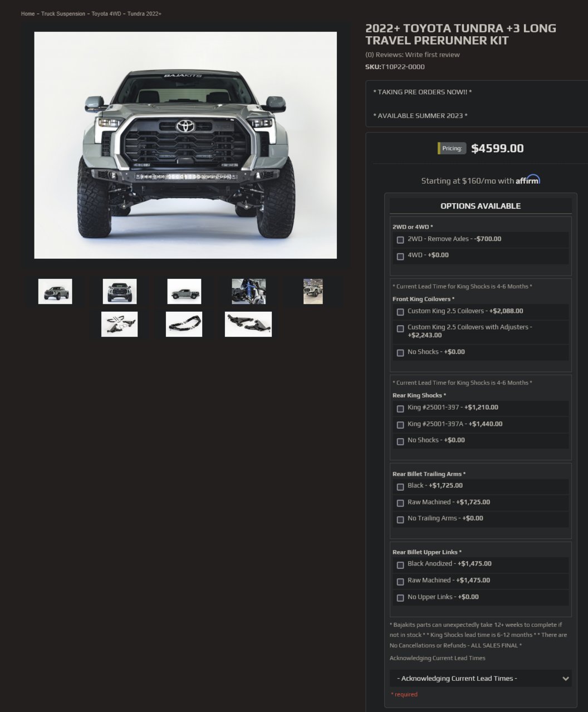Screen dimensions: 588x712
Task: Choose Custom King 2.5 Coilovers with Adjusters
Action: 400,329
